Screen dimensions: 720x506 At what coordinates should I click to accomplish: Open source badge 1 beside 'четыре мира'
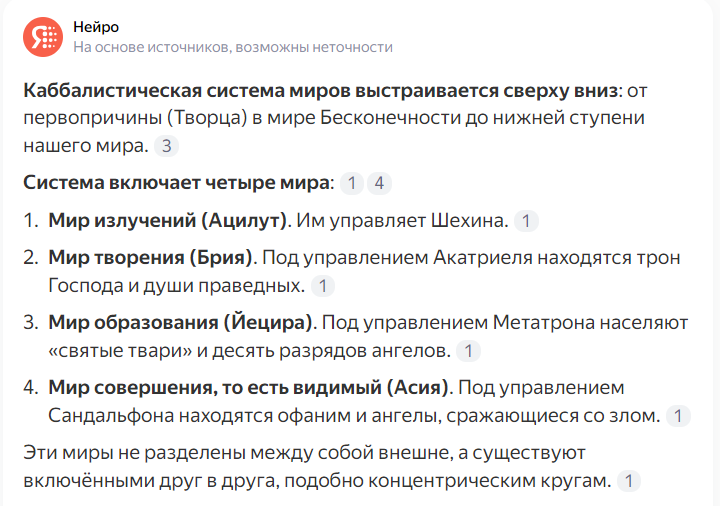click(x=352, y=183)
